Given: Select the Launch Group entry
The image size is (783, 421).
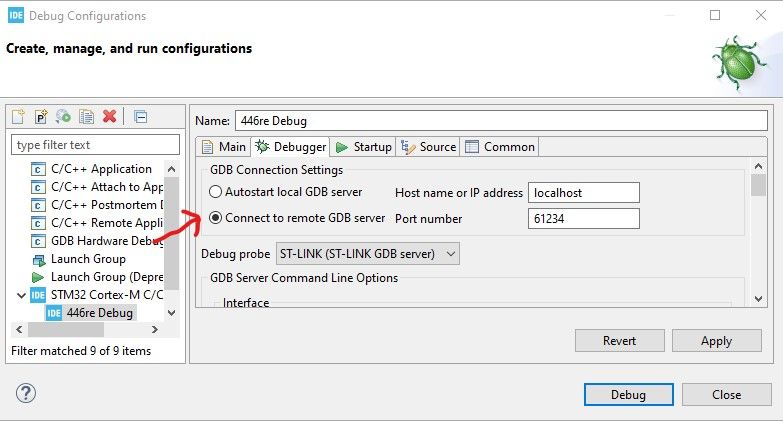Looking at the screenshot, I should 79,259.
